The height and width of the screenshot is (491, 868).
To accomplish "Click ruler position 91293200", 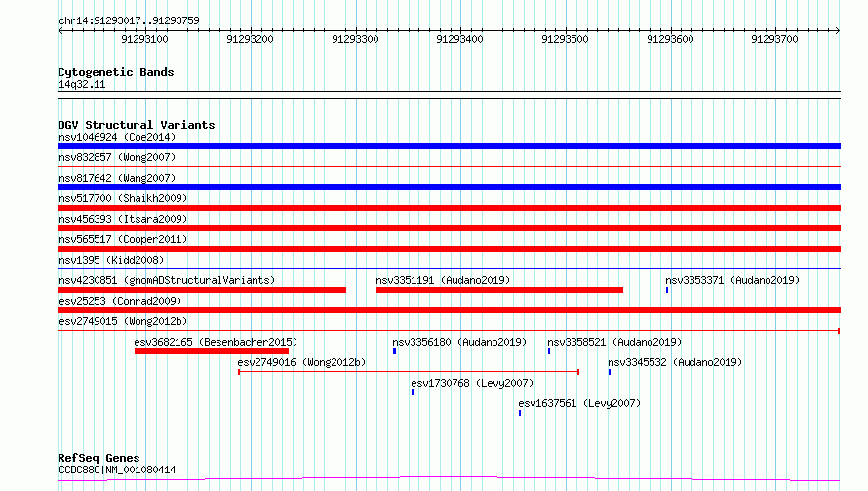I will click(250, 39).
